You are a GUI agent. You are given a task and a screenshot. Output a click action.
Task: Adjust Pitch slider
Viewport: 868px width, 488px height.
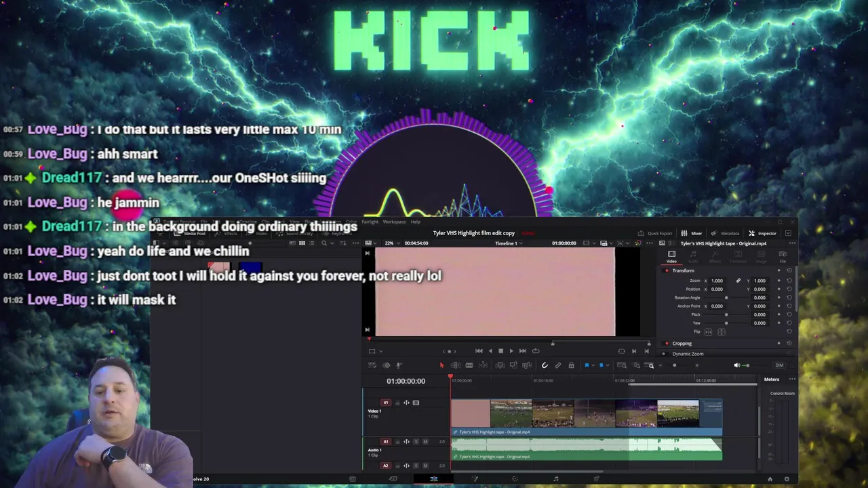point(726,314)
